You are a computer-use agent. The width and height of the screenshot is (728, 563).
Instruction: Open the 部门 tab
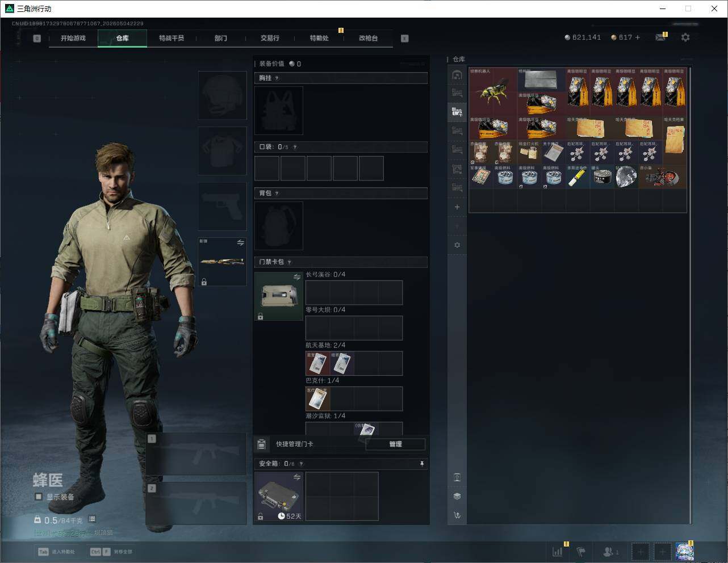pos(221,38)
